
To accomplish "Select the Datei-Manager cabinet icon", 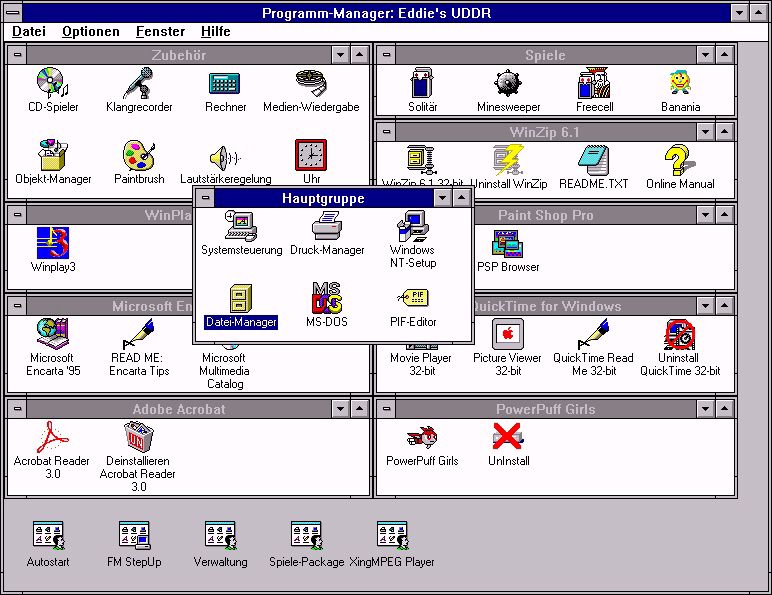I will (x=240, y=297).
